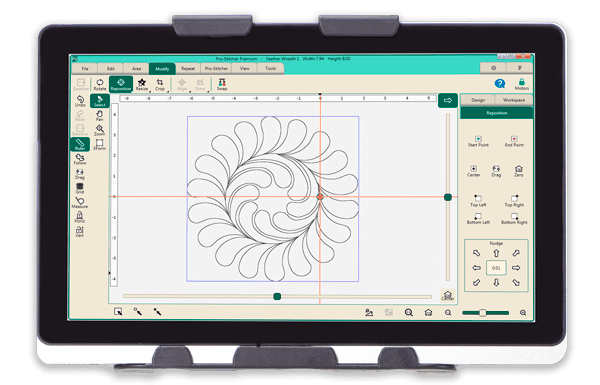
Task: Click the Drag tool in left sidebar
Action: pyautogui.click(x=80, y=174)
